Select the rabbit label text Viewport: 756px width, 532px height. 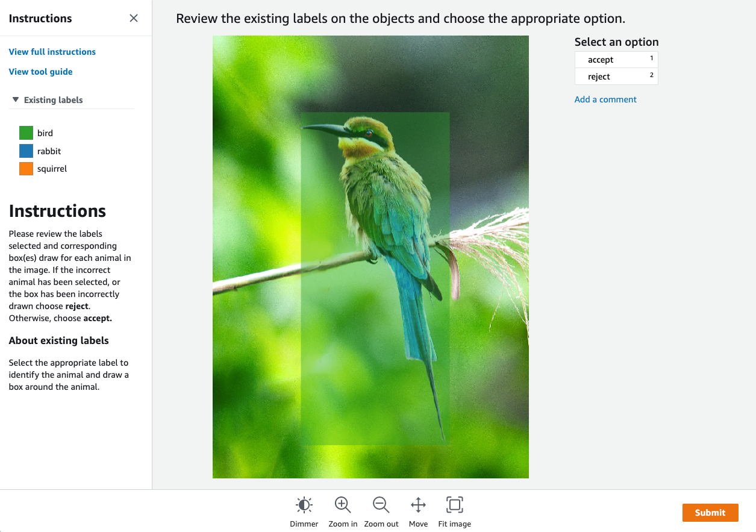pos(49,151)
